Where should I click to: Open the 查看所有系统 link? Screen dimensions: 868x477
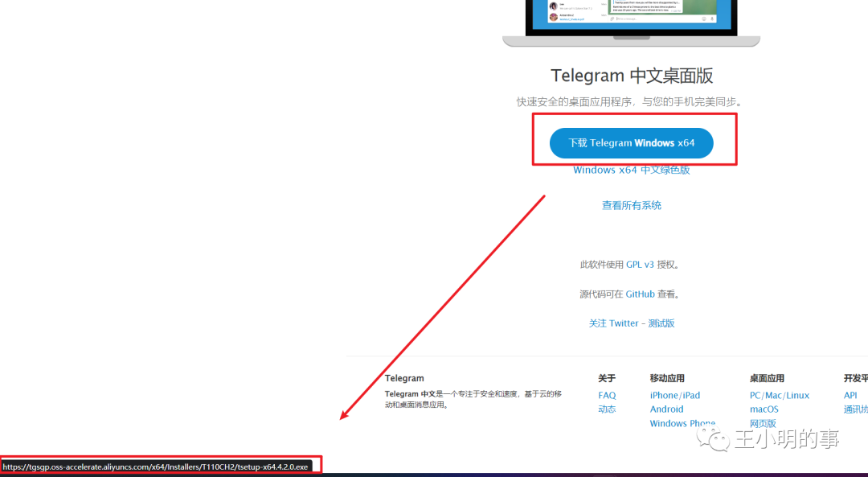632,206
